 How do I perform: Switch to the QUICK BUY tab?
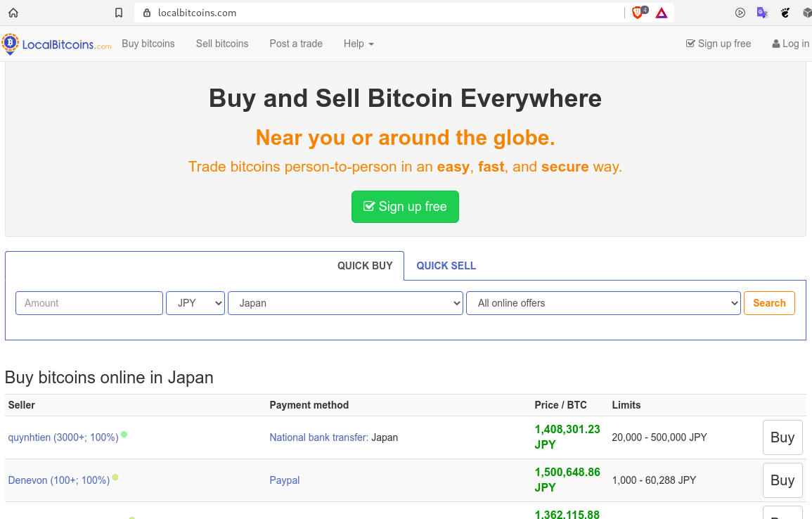click(365, 266)
